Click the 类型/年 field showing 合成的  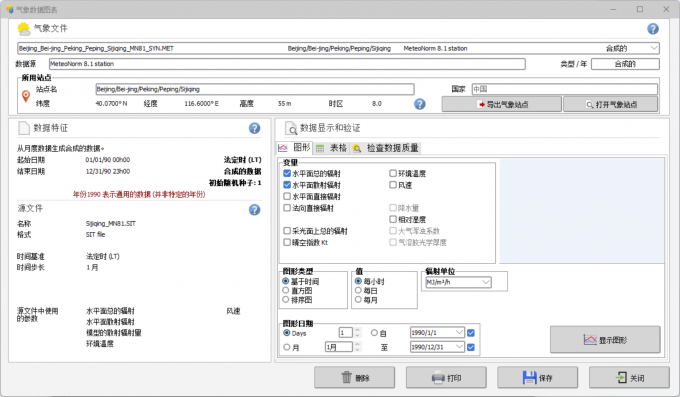625,64
